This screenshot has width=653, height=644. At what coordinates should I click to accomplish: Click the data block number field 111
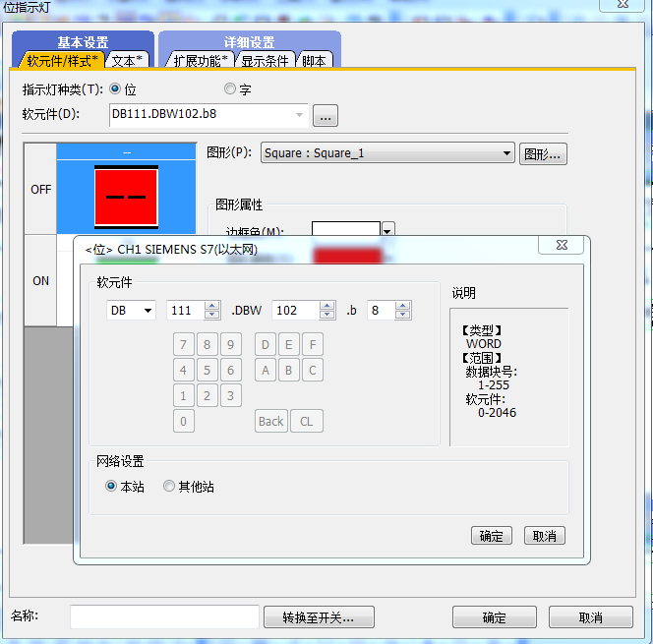coord(186,310)
